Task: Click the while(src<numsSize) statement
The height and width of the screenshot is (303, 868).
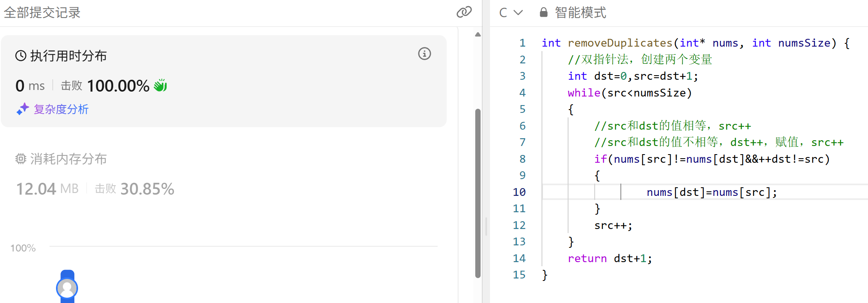Action: point(630,93)
